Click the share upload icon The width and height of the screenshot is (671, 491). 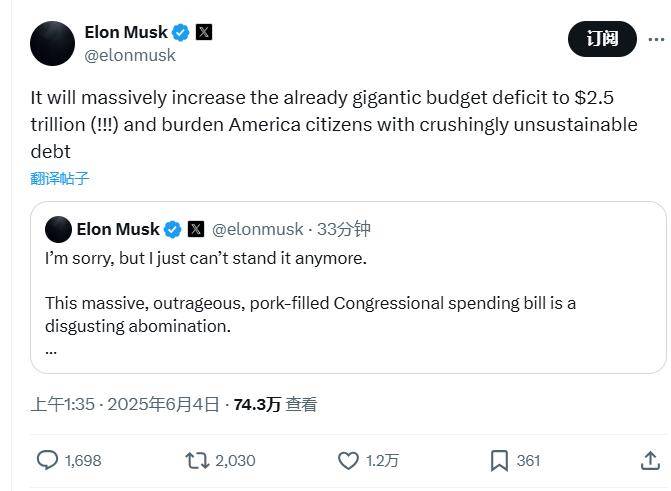[649, 460]
